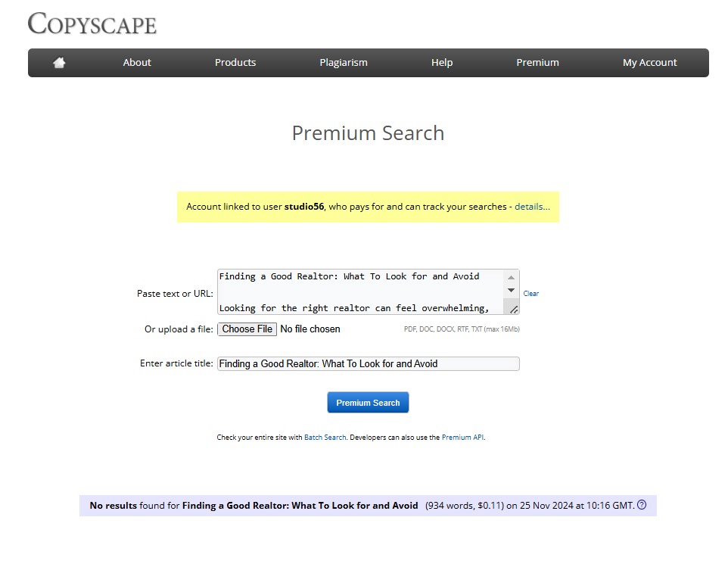
Task: Open the help question mark icon beside results
Action: 642,505
